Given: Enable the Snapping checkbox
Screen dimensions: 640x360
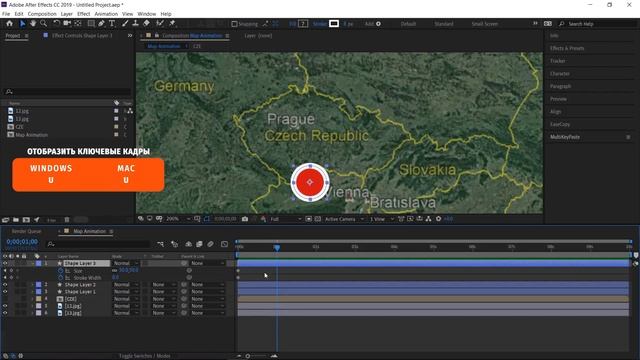Looking at the screenshot, I should [x=234, y=24].
